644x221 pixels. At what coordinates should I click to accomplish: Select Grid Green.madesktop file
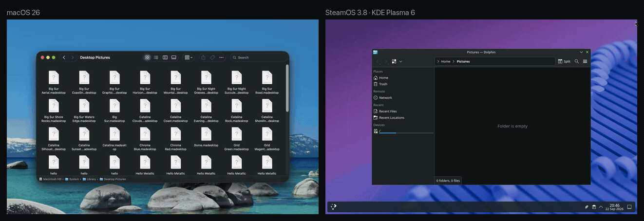(237, 139)
